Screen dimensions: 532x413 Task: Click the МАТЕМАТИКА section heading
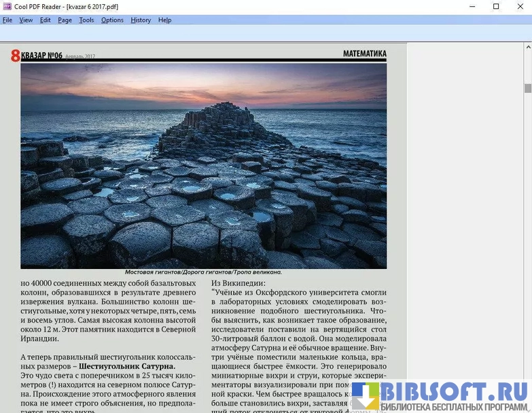coord(364,53)
